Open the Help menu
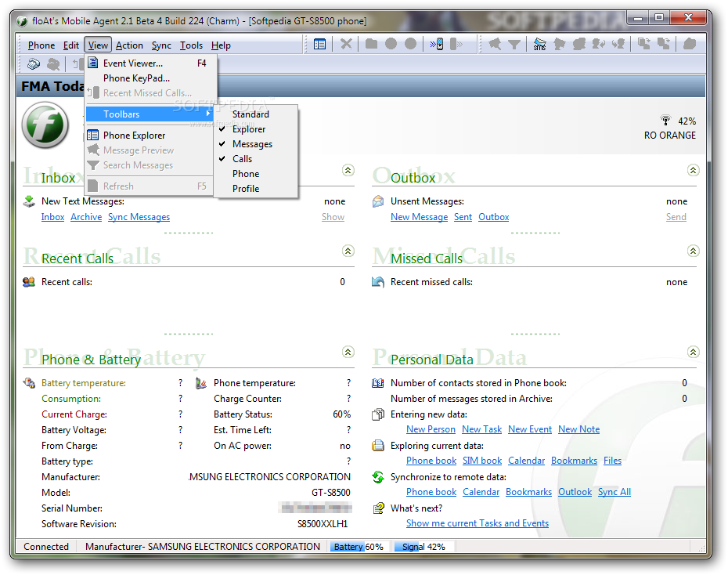728x575 pixels. click(221, 45)
